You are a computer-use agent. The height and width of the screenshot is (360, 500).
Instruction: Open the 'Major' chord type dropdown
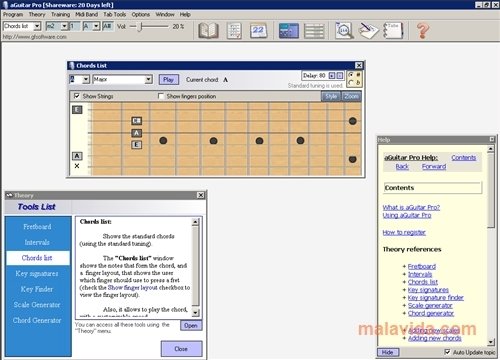tap(149, 79)
